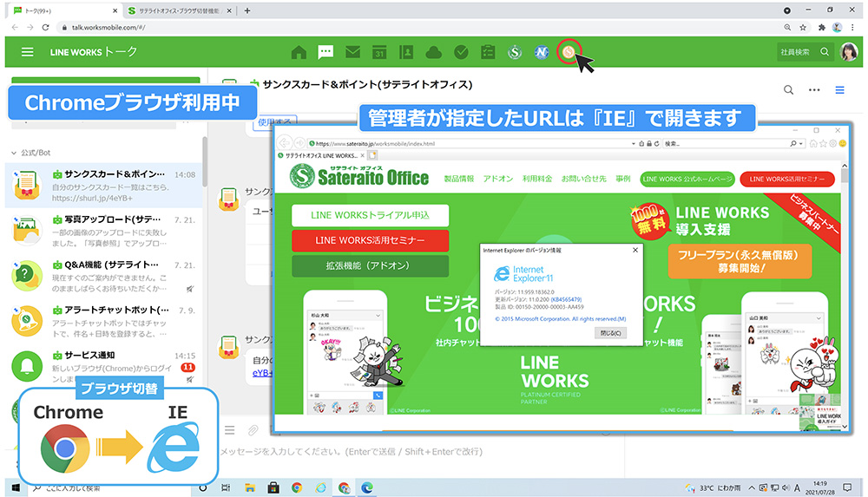The width and height of the screenshot is (868, 497).
Task: Open the Tasks checkmark icon
Action: pyautogui.click(x=461, y=52)
